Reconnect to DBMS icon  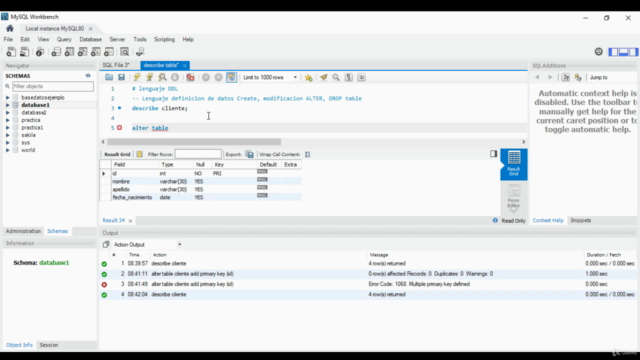[140, 52]
